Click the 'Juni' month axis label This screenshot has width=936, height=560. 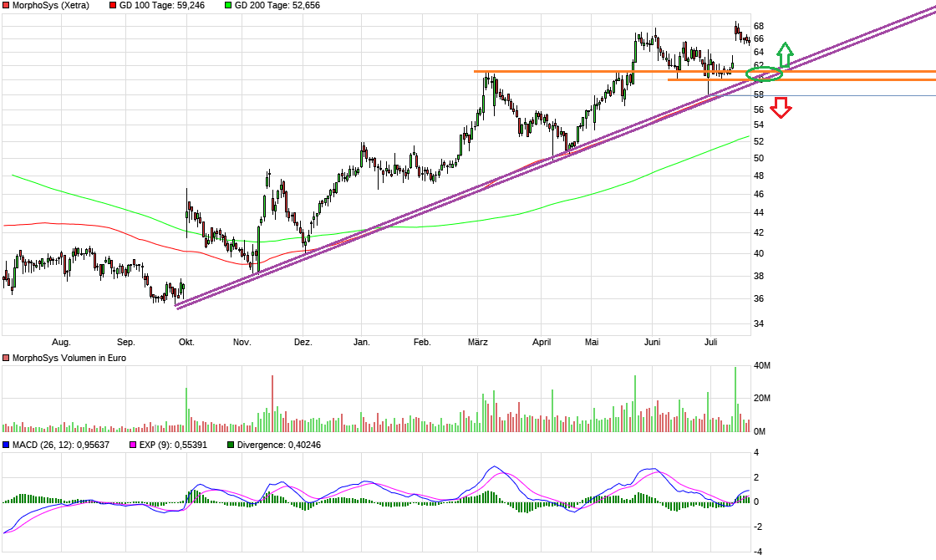click(x=653, y=342)
